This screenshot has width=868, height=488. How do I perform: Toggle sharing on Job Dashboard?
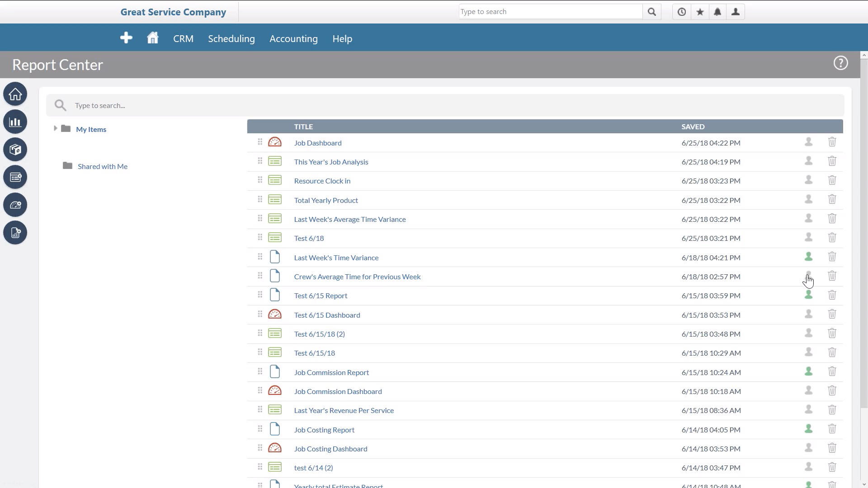tap(809, 142)
